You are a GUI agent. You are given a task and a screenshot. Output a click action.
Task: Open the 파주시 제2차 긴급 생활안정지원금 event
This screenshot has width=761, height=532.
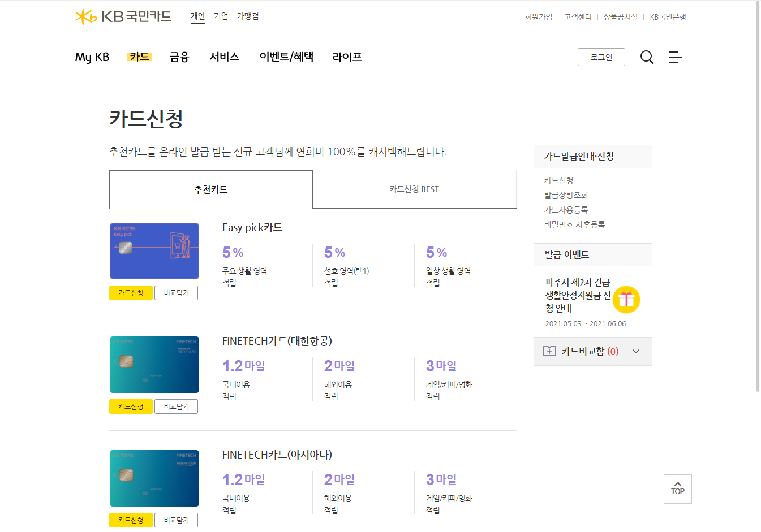click(x=578, y=295)
